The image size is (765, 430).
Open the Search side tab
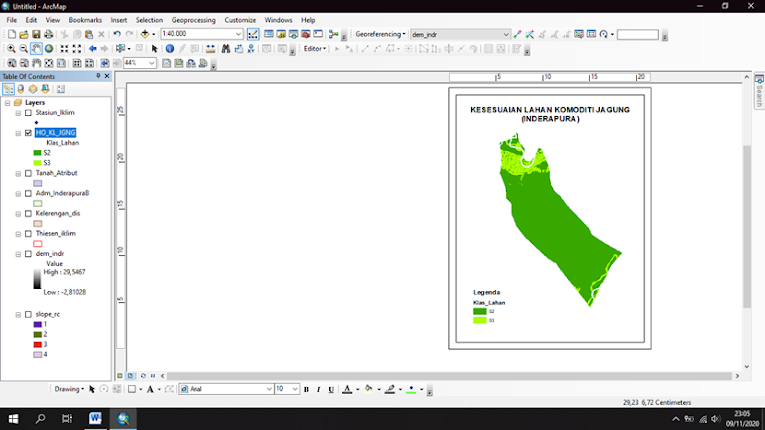point(759,91)
